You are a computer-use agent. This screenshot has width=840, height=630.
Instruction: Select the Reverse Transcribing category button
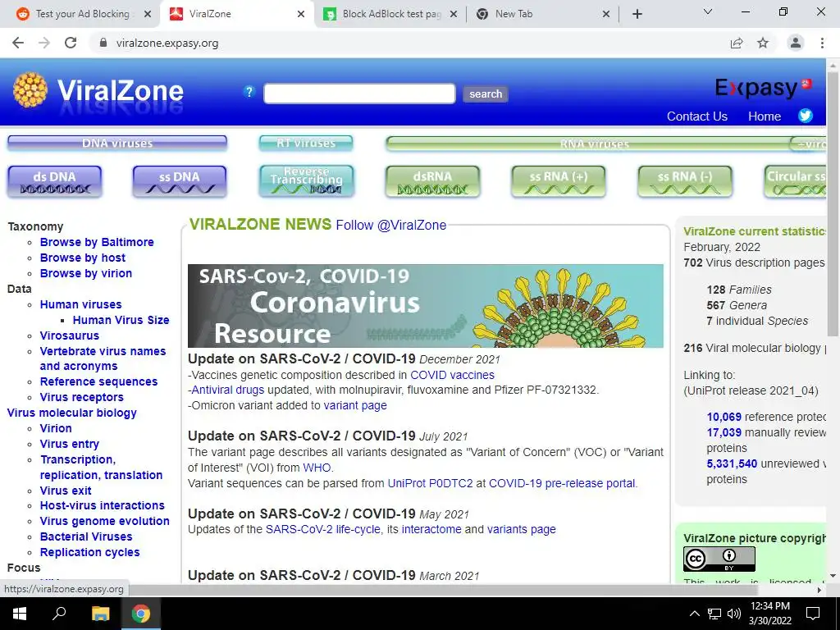click(x=307, y=181)
